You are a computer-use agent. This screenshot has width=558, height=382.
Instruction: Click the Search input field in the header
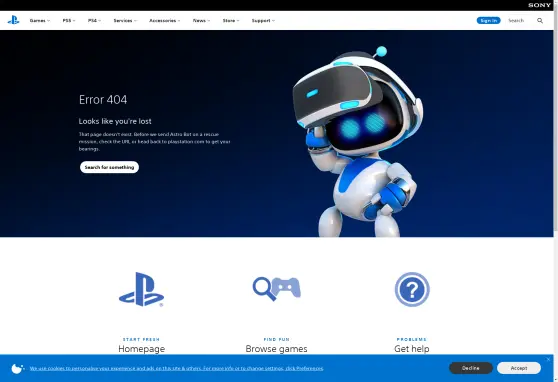[520, 21]
